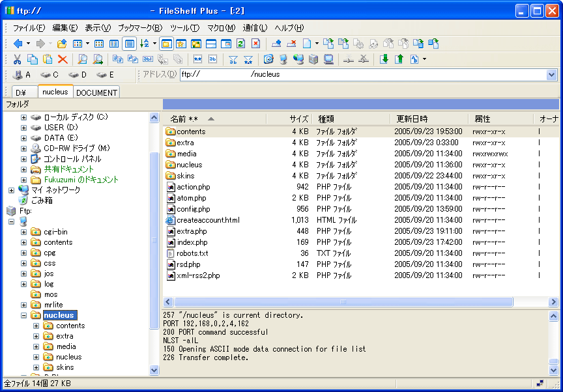563x392 pixels.
Task: Click the disconnect cable X icon
Action: [364, 59]
